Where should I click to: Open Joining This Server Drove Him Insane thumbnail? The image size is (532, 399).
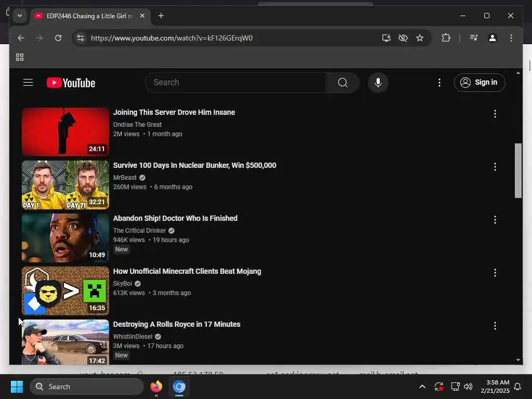coord(65,132)
